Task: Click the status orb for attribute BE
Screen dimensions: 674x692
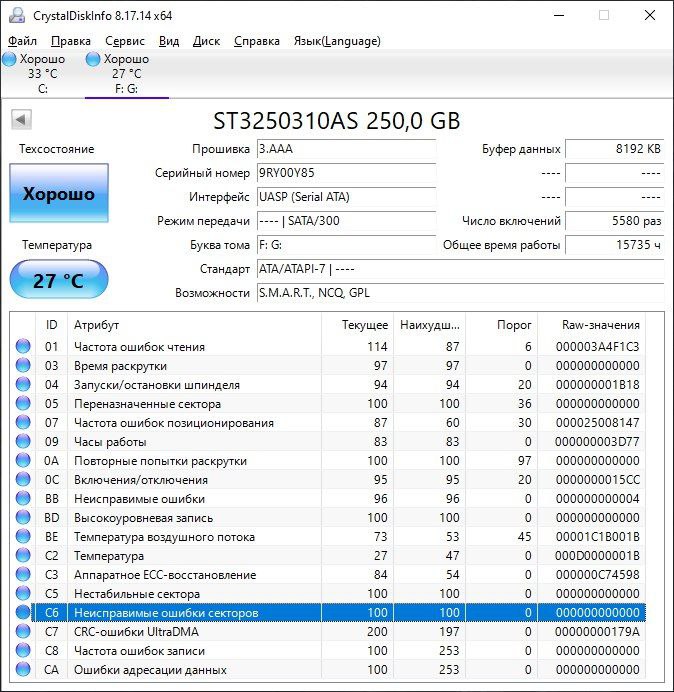Action: [23, 536]
